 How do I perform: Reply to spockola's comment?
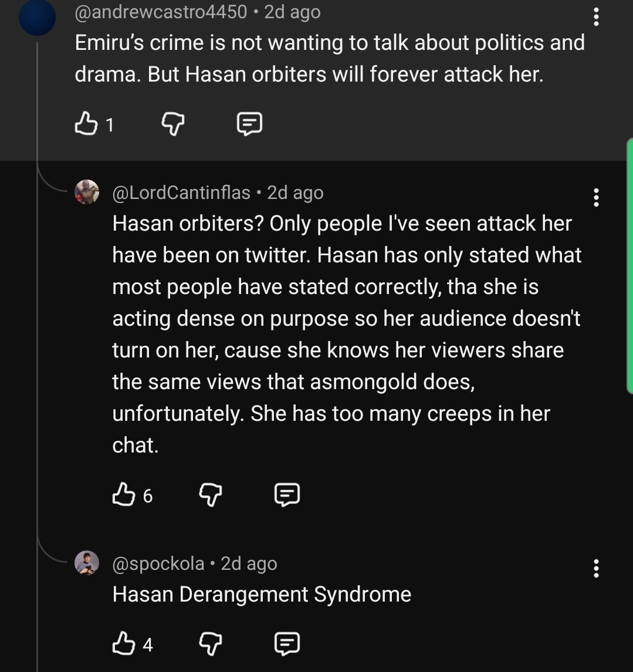[x=287, y=643]
